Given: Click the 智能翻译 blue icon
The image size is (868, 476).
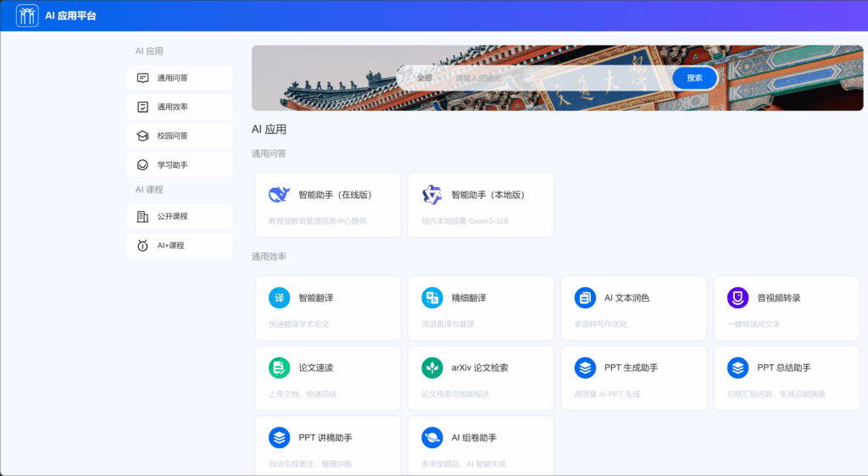Looking at the screenshot, I should pos(279,298).
